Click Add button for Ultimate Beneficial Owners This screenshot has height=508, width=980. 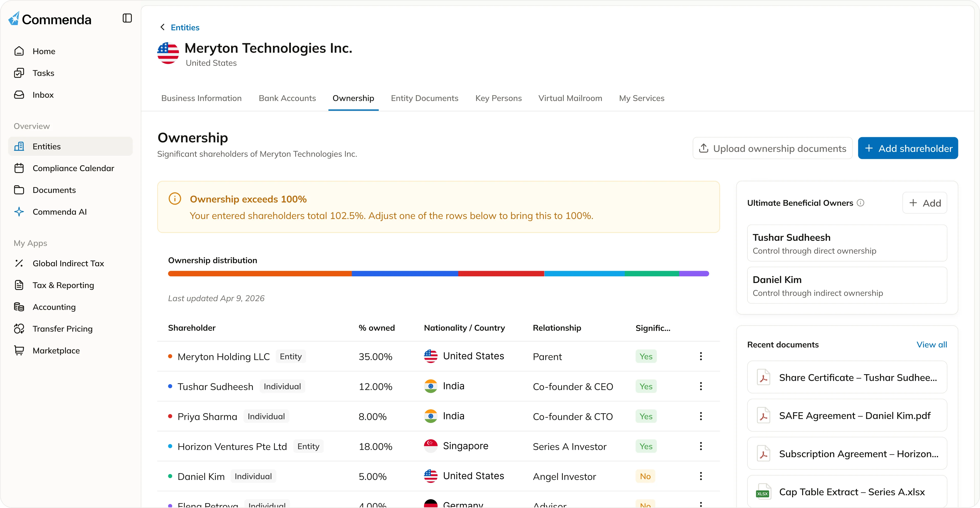924,203
